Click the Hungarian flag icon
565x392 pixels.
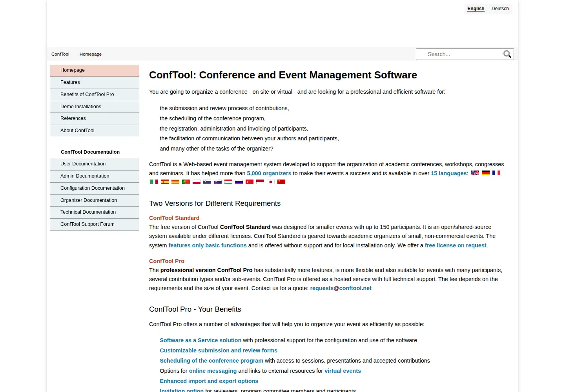tap(228, 182)
